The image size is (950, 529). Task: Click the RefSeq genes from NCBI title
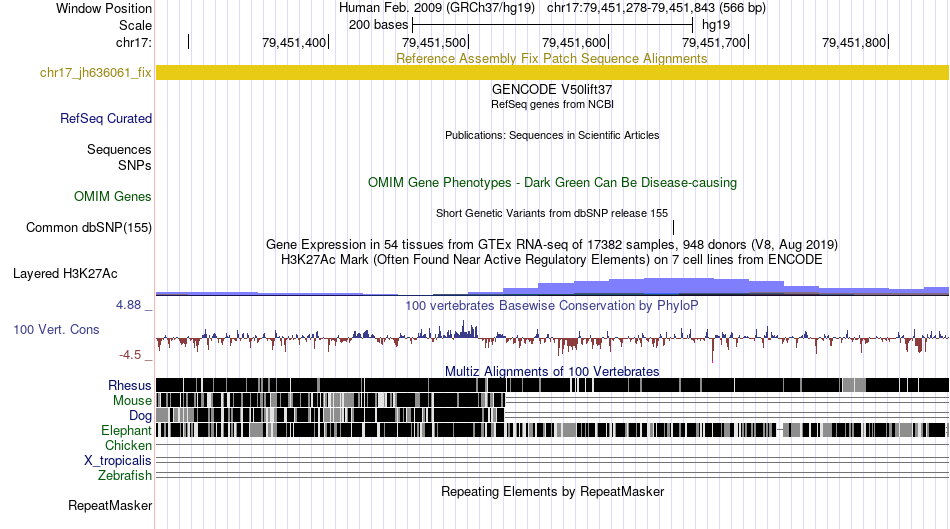[x=552, y=104]
